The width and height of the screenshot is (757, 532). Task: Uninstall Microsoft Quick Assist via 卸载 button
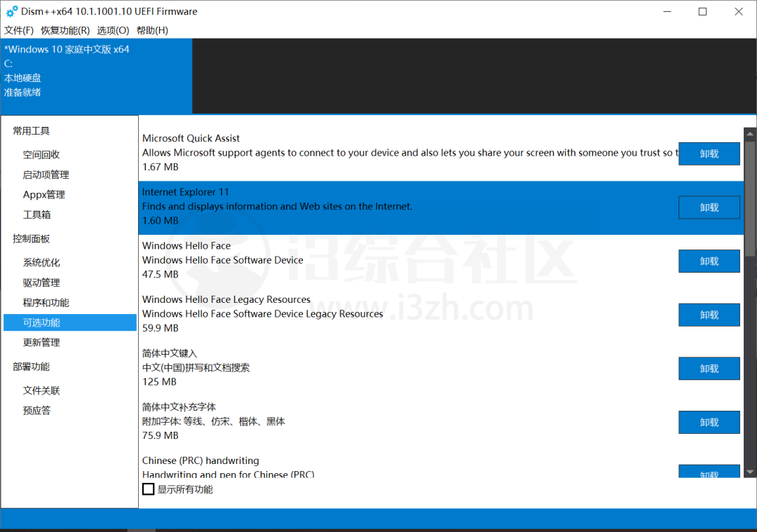coord(709,154)
